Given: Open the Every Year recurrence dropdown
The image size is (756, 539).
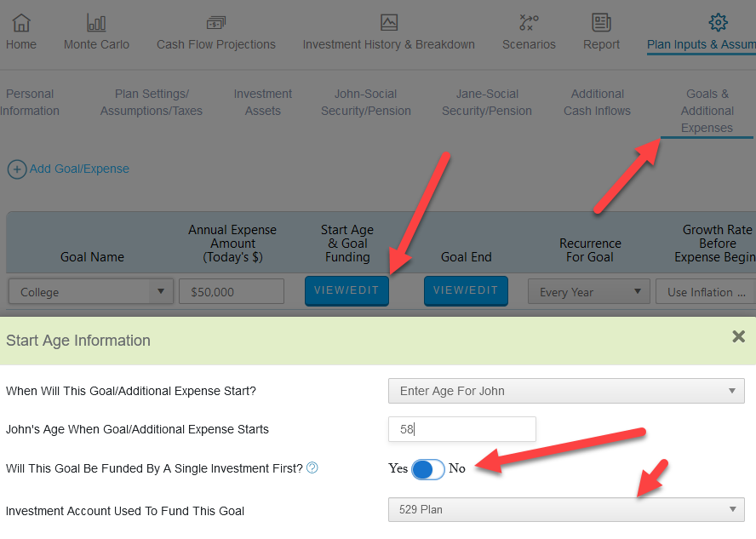Looking at the screenshot, I should coord(588,292).
